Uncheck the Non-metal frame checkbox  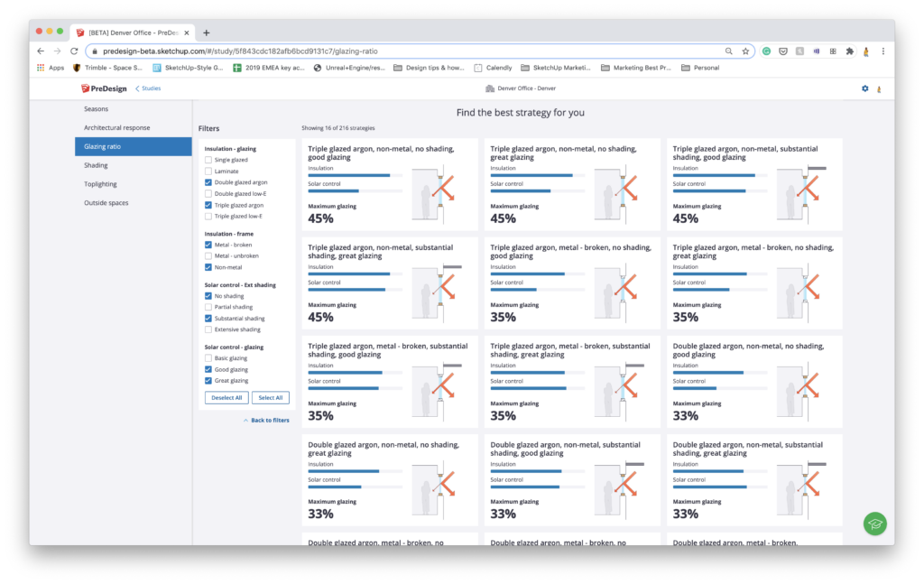(x=208, y=267)
